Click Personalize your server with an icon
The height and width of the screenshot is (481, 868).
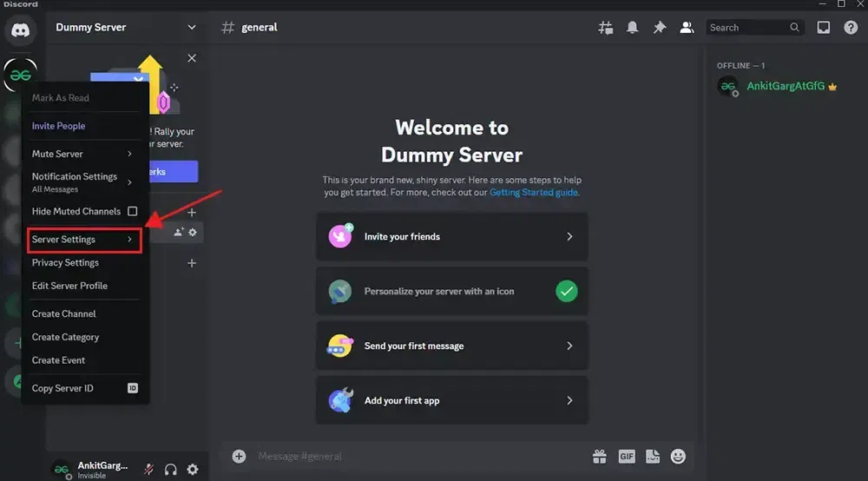point(451,291)
